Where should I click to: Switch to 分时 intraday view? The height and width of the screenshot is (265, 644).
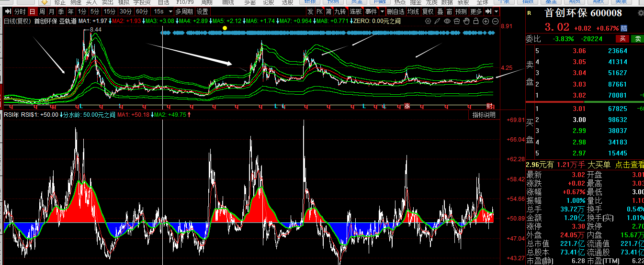coord(20,11)
